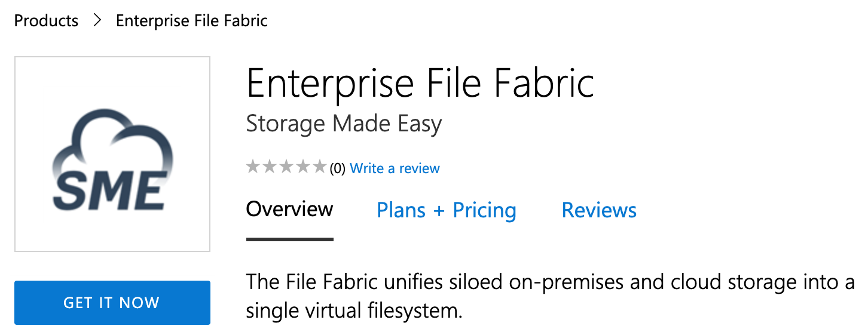Viewport: 868px width, 332px height.
Task: Open Enterprise File Fabric breadcrumb item
Action: pos(192,21)
